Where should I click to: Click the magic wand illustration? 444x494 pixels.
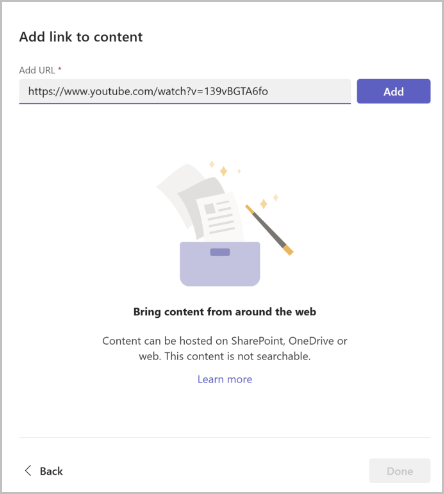pos(269,230)
